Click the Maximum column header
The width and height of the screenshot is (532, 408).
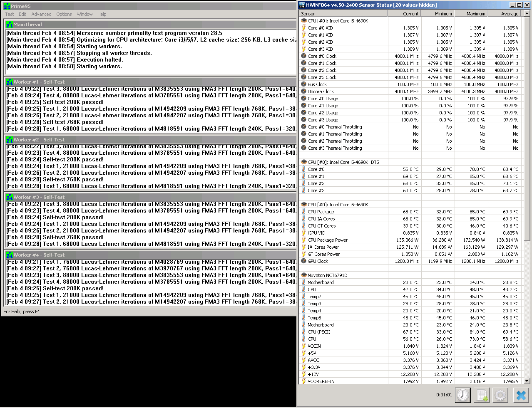coord(470,14)
